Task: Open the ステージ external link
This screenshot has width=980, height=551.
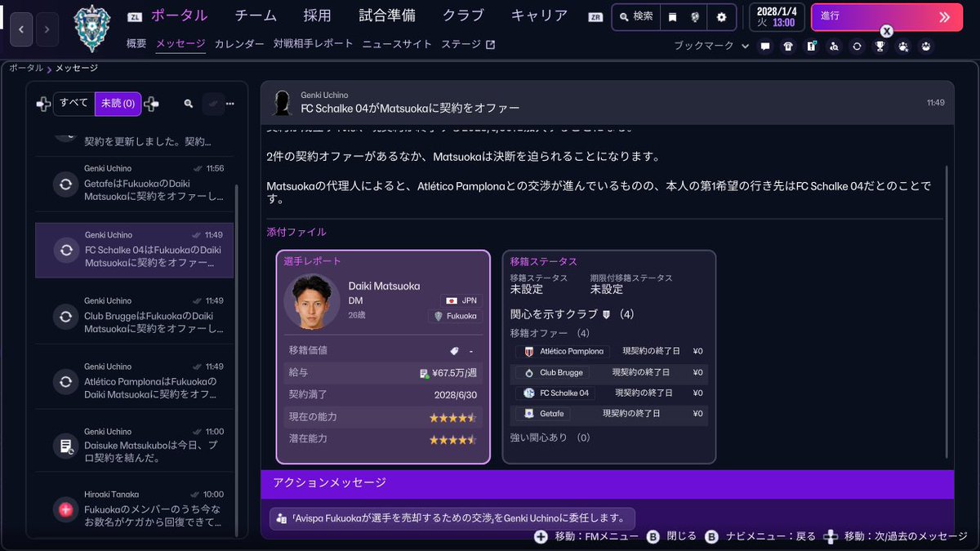Action: 468,44
